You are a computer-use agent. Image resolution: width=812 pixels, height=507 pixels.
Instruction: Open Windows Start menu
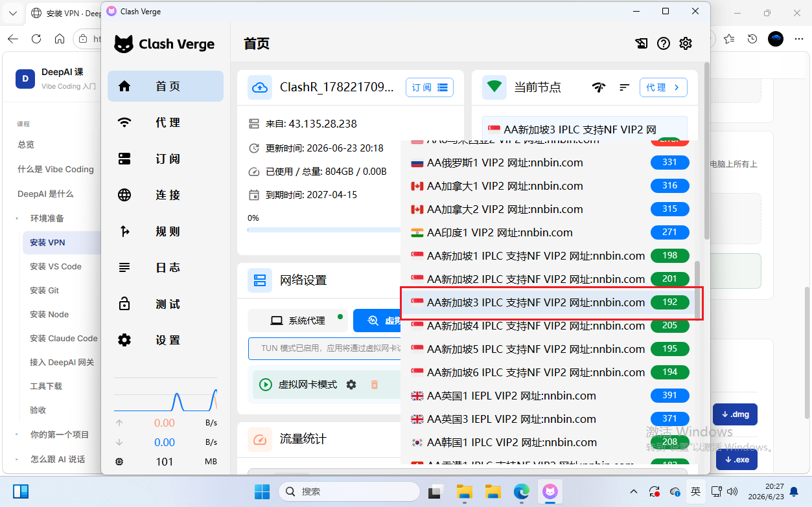(x=262, y=491)
